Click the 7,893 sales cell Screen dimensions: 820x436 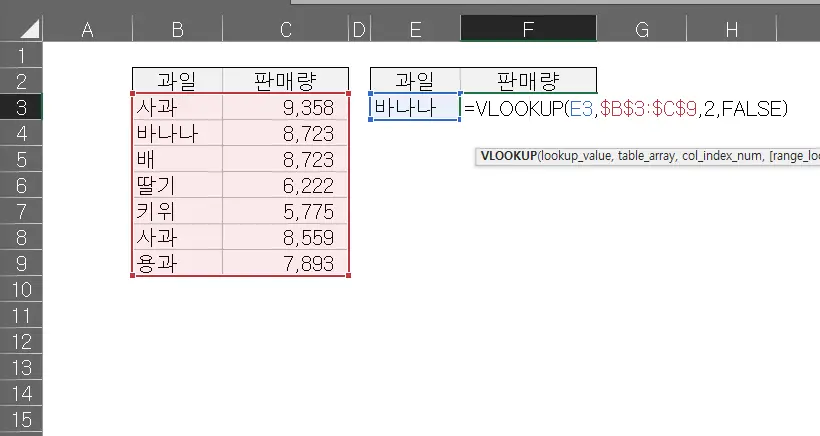286,263
